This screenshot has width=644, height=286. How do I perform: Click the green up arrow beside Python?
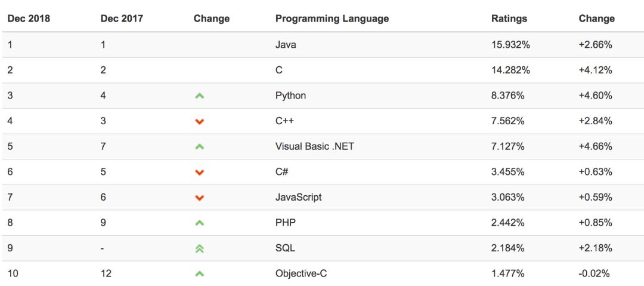click(200, 96)
